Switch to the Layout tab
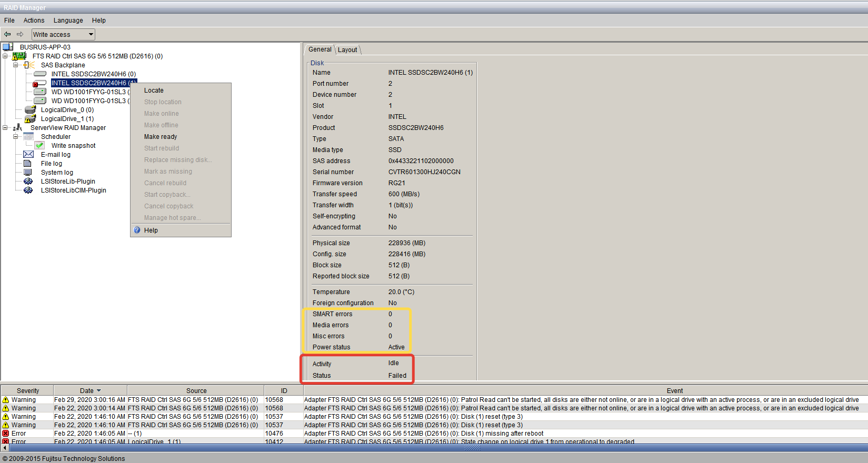 (x=347, y=50)
